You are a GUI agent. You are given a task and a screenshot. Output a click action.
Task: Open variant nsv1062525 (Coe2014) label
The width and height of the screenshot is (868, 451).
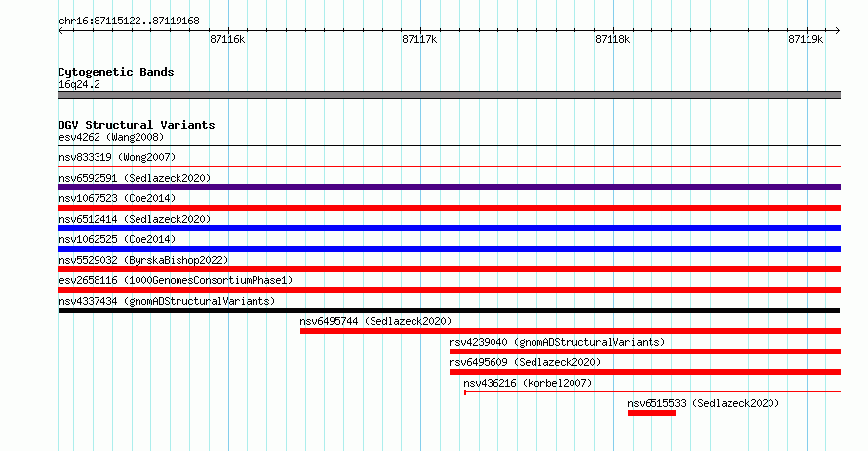tap(117, 239)
